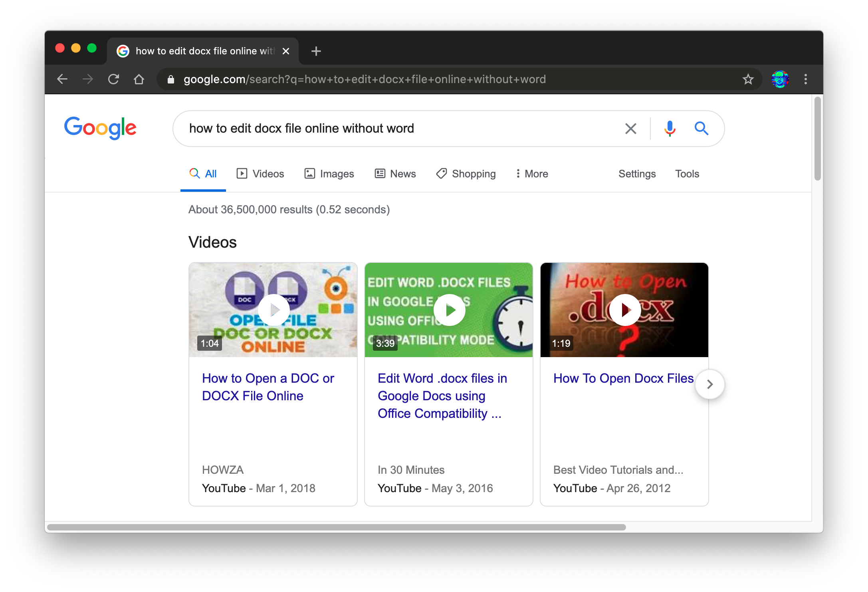Click the 'Videos' section heading
Viewport: 868px width, 592px height.
(x=212, y=242)
